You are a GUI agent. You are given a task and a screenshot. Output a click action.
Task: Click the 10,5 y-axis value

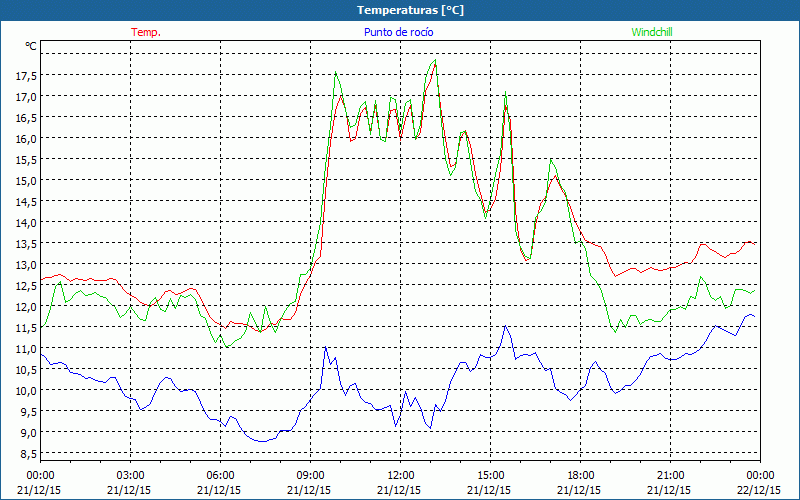point(26,369)
